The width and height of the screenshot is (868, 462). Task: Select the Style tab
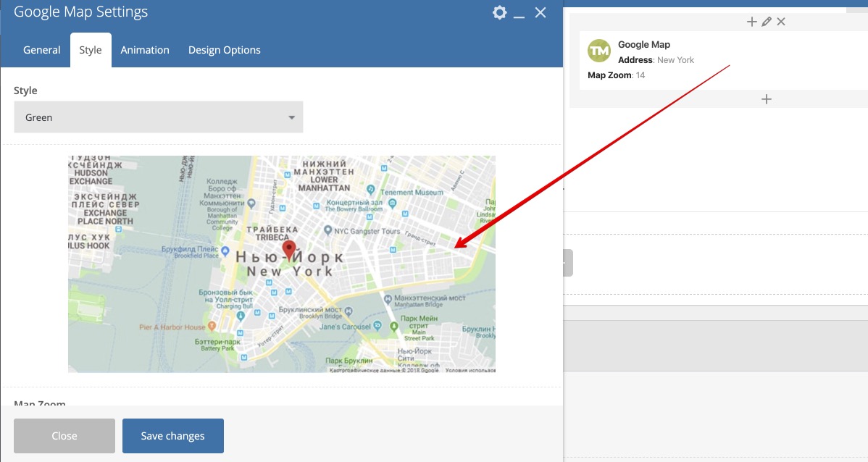click(91, 50)
